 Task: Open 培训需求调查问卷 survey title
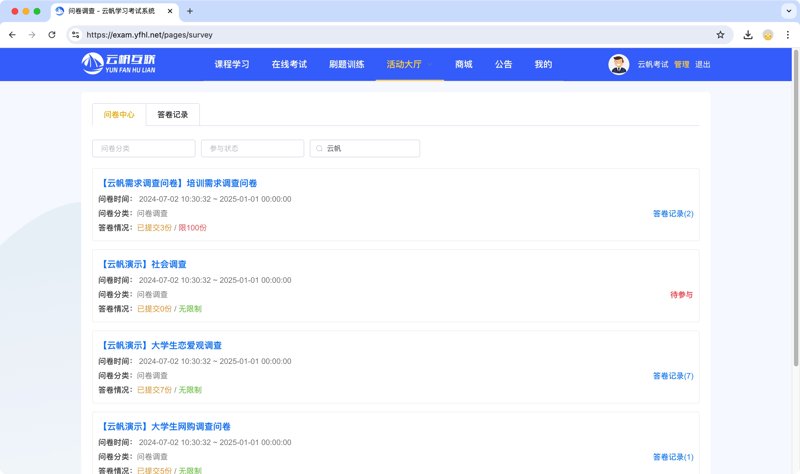point(178,183)
